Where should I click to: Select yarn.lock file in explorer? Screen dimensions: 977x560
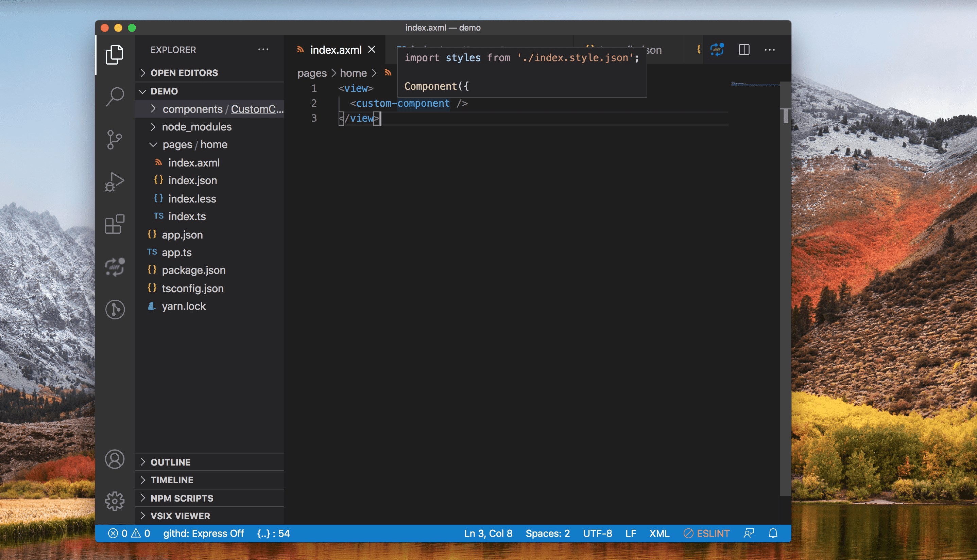(x=183, y=306)
